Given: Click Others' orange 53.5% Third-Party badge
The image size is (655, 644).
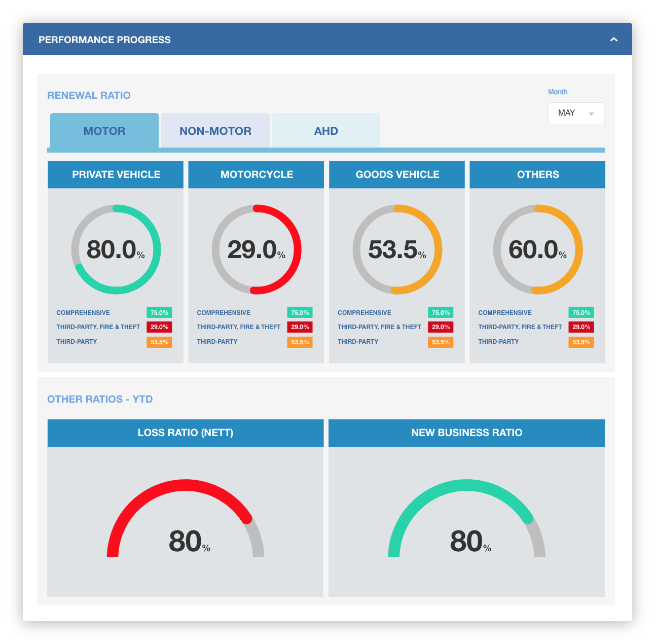Looking at the screenshot, I should tap(581, 342).
